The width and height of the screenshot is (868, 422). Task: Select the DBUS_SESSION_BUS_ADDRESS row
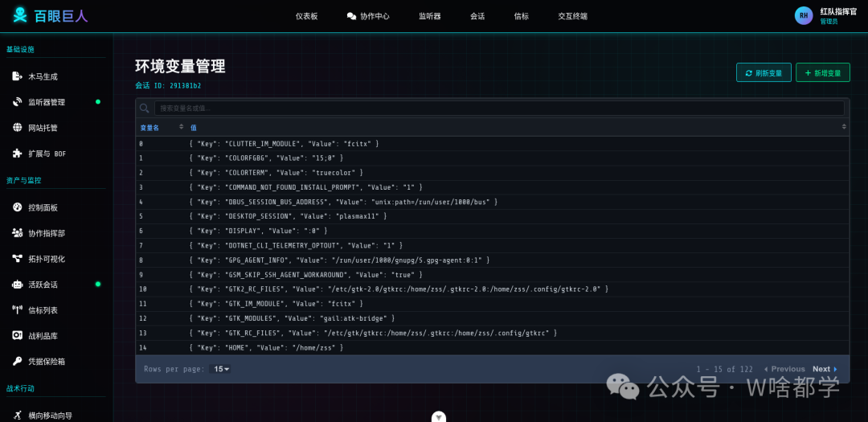(x=493, y=202)
